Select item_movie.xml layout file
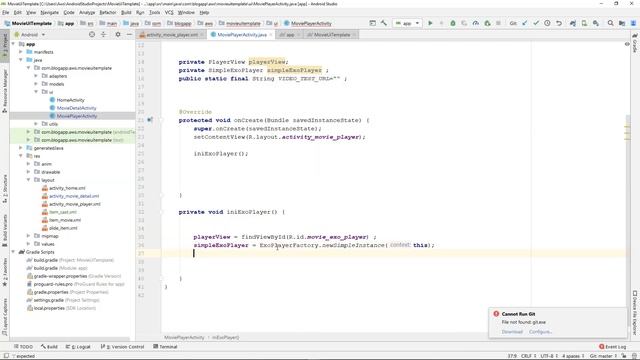Screen dimensions: 640x360 click(65, 220)
